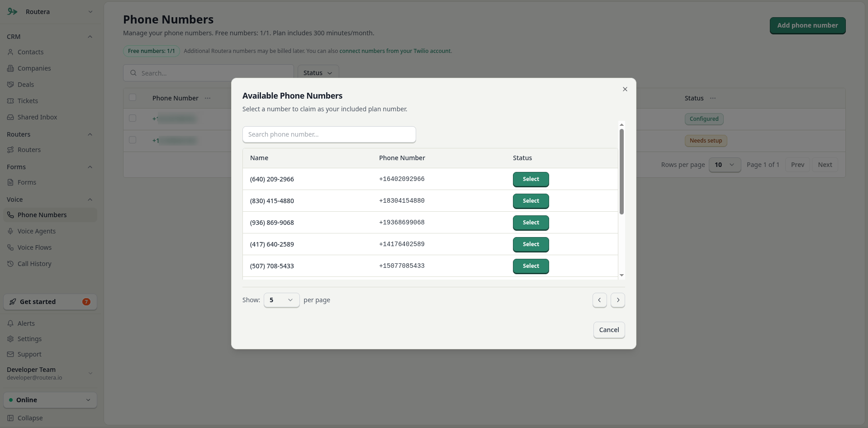
Task: Open Forms in the sidebar menu
Action: tap(50, 182)
